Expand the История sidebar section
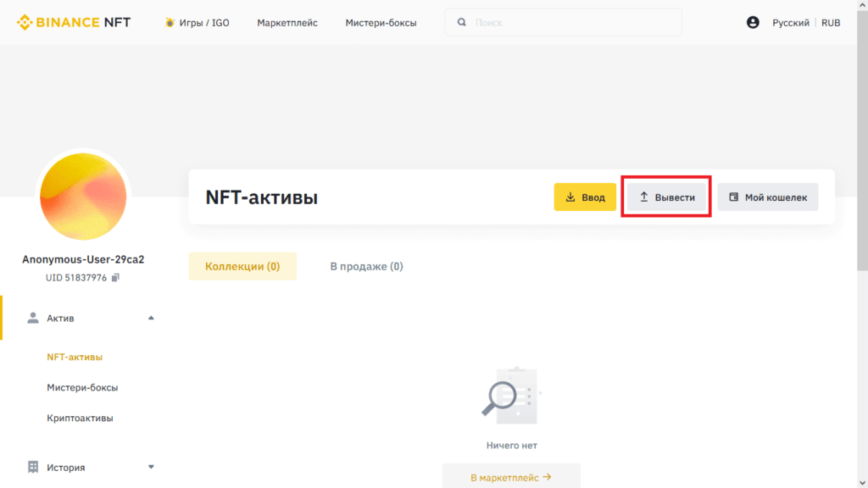The height and width of the screenshot is (488, 868). 151,467
